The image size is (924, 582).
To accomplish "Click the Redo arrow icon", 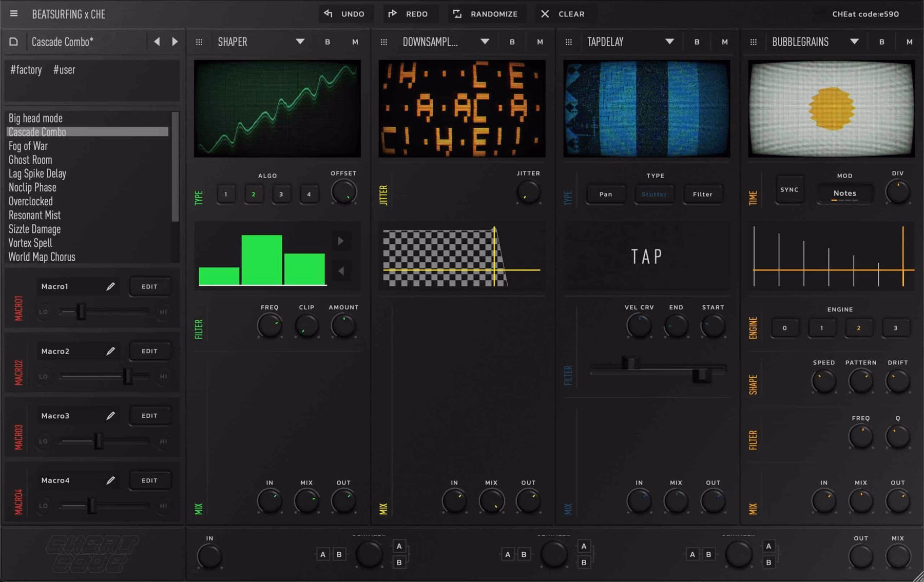I will point(393,13).
